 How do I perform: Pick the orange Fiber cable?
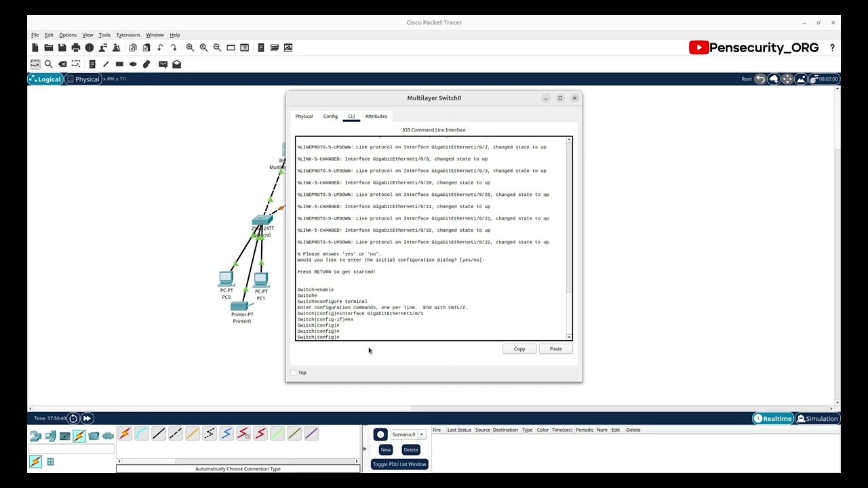tap(193, 434)
